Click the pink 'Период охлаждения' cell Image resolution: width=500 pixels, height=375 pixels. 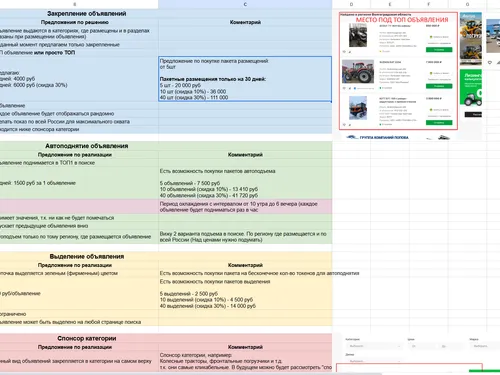[x=245, y=207]
